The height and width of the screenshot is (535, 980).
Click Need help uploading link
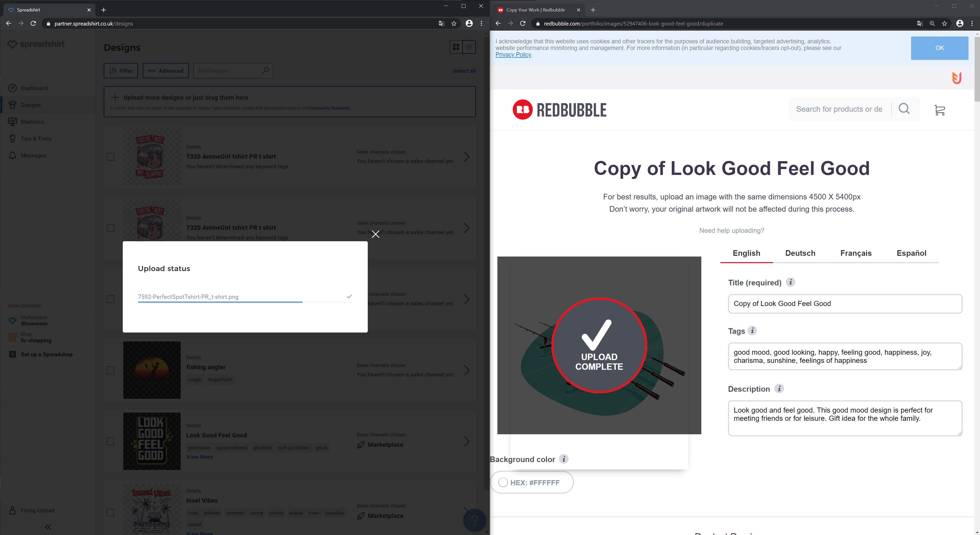point(731,231)
